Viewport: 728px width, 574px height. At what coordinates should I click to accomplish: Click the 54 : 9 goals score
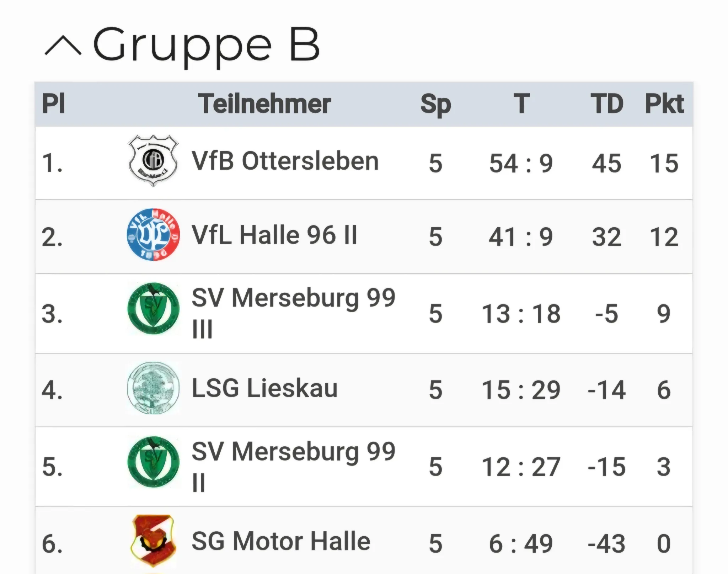pyautogui.click(x=521, y=164)
